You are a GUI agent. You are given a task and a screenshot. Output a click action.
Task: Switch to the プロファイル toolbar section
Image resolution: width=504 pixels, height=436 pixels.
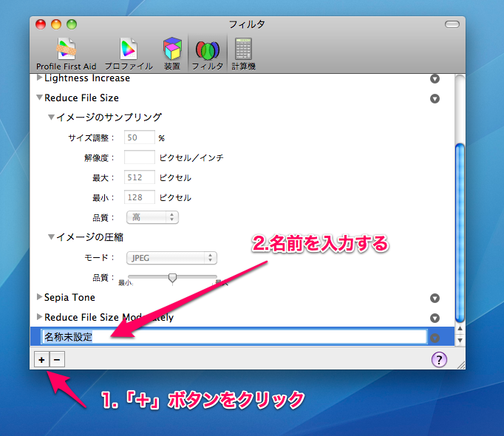129,54
